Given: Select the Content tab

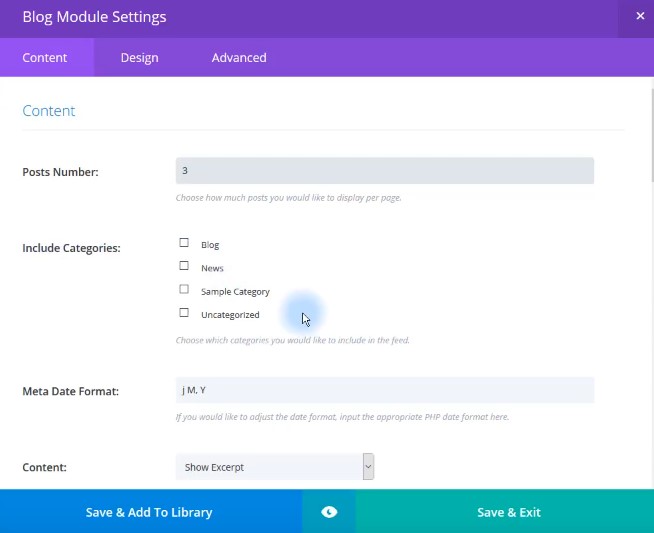Looking at the screenshot, I should 45,58.
